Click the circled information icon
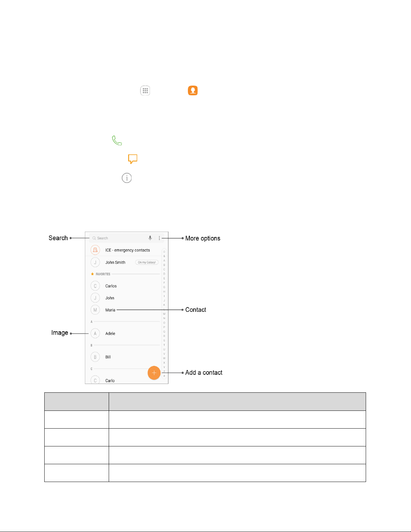The width and height of the screenshot is (411, 532). (126, 178)
